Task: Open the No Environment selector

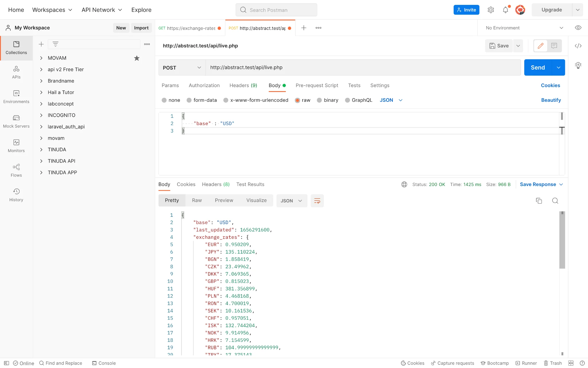Action: point(523,28)
